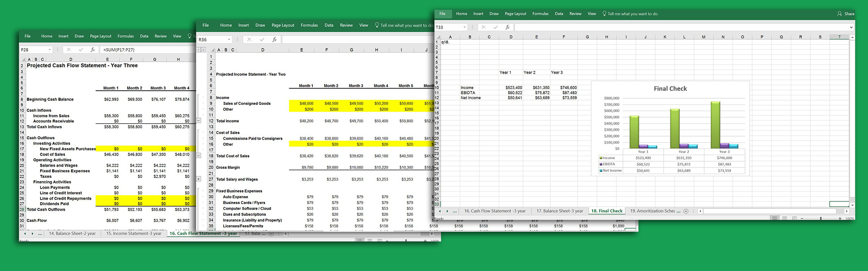Expand the Total Salary and Wages row group
Screen dimensions: 868x271
point(199,179)
